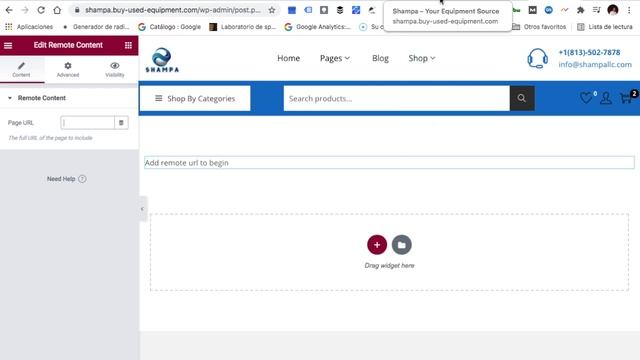Open the Catálogo : Google bookmark
This screenshot has height=360, width=640.
[169, 27]
